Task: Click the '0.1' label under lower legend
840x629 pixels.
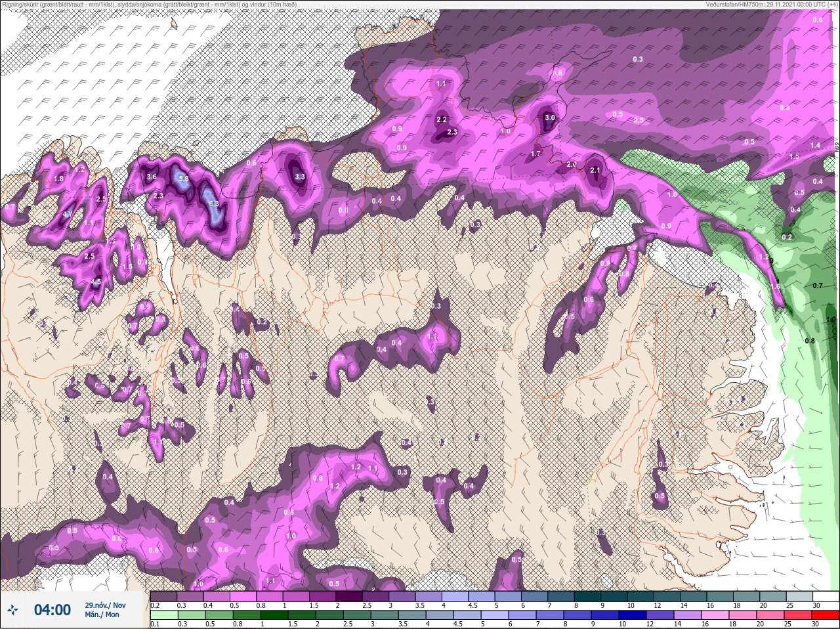Action: [x=156, y=624]
